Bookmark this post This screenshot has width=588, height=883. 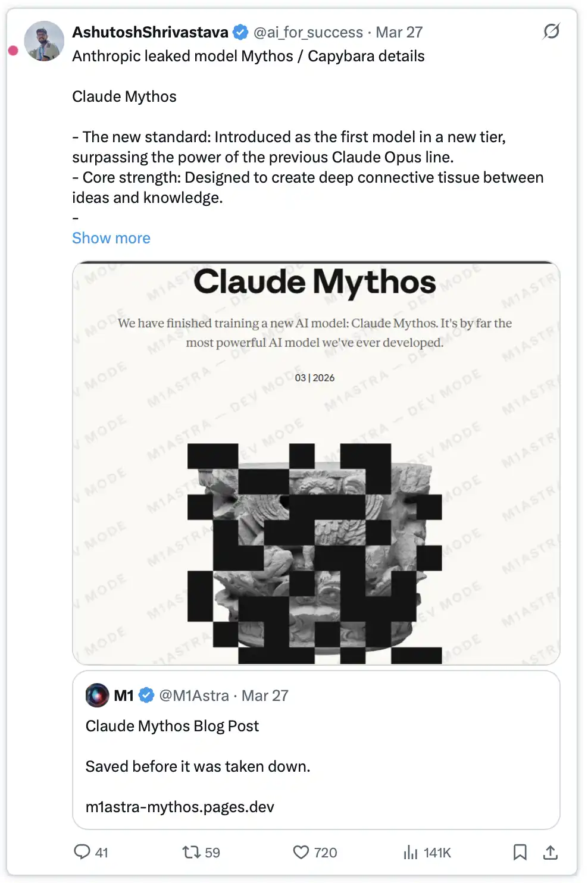[x=520, y=852]
